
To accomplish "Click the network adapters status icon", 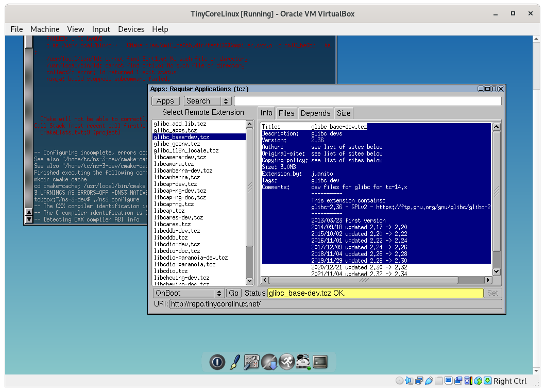I will coord(419,381).
